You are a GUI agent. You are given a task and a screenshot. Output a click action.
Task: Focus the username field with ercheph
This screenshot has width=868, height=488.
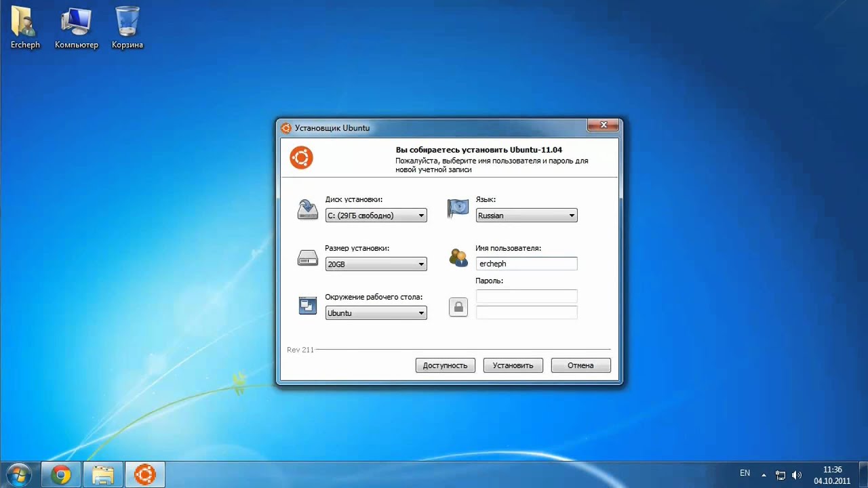click(x=526, y=264)
